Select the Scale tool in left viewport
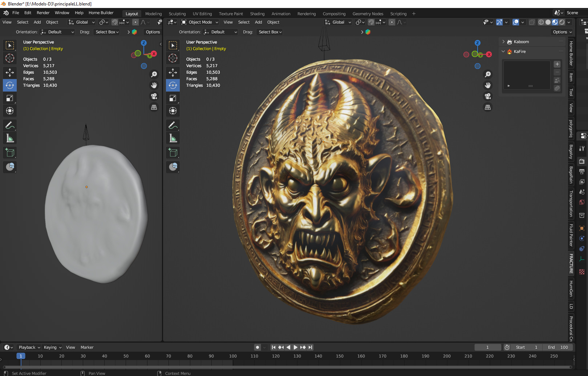This screenshot has width=588, height=376. point(10,98)
